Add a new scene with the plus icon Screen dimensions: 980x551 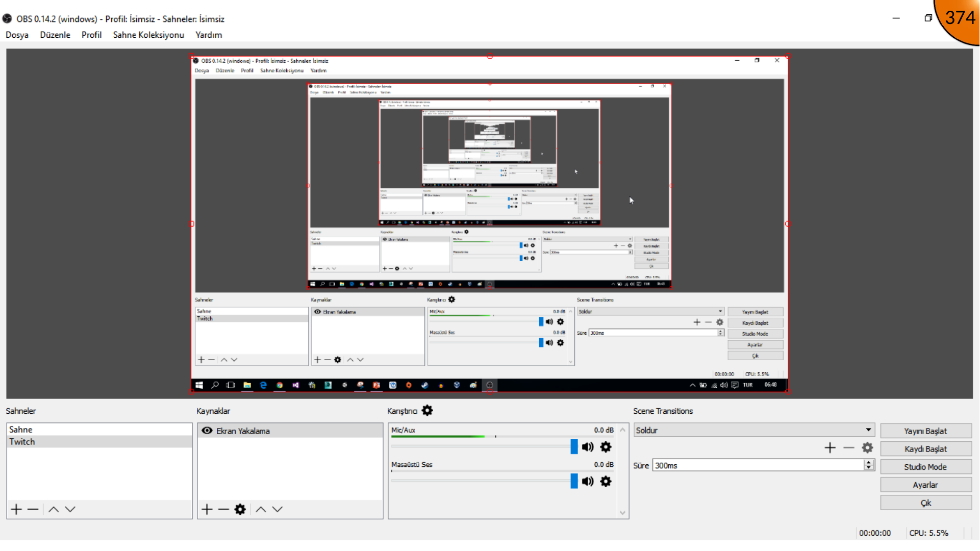click(x=16, y=509)
